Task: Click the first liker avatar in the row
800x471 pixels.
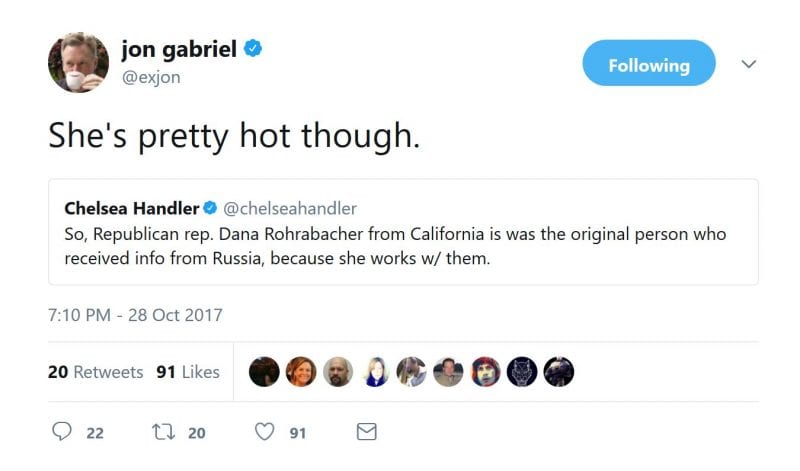Action: (264, 371)
